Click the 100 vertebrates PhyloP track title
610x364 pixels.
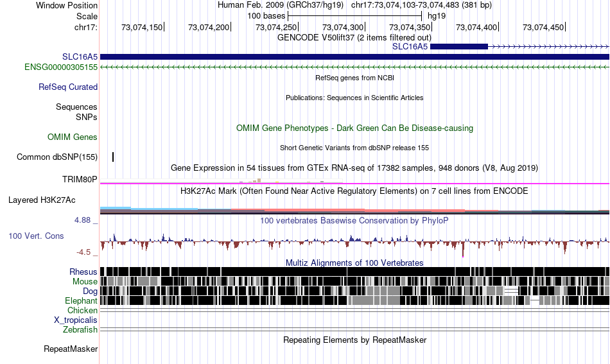point(354,220)
